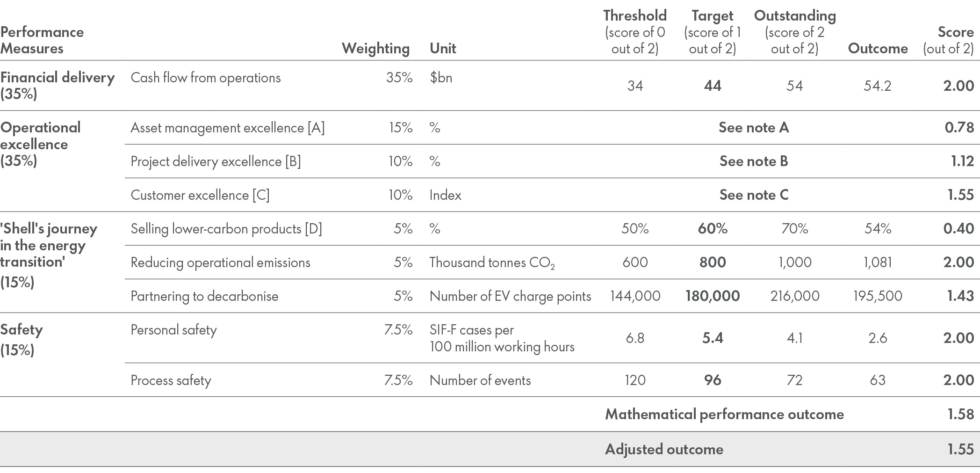Click the 'Process safety' row label
The width and height of the screenshot is (980, 473).
tap(171, 380)
